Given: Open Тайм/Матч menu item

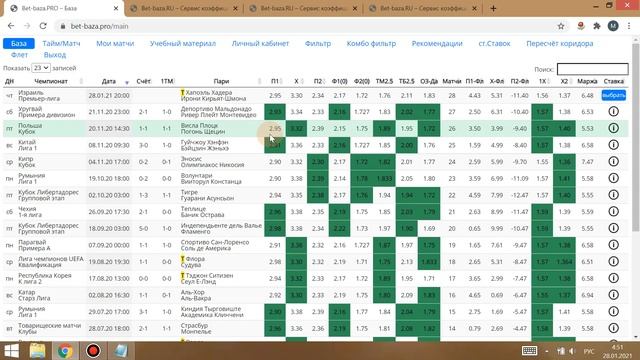Looking at the screenshot, I should (x=61, y=43).
